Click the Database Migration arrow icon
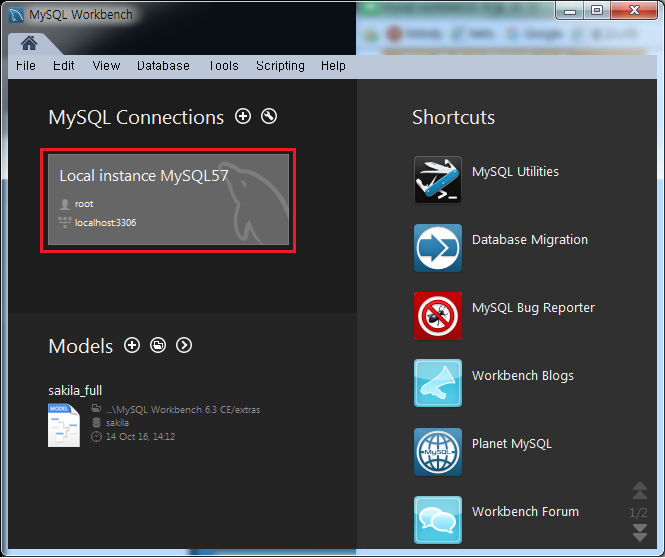The image size is (665, 558). point(438,248)
